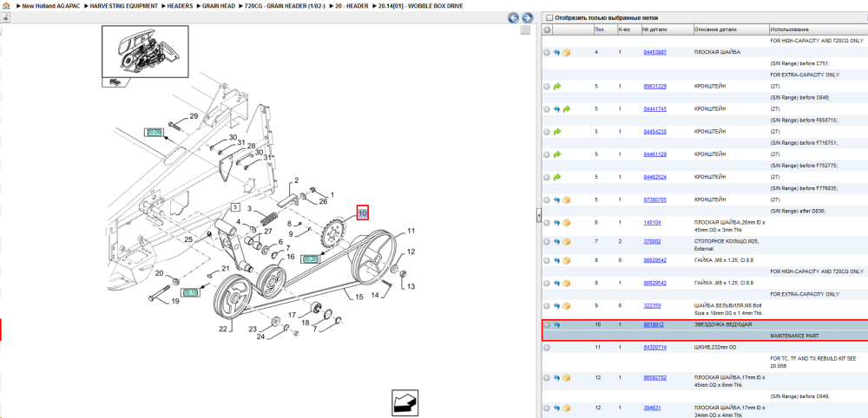Go to the previous diagram with the left arrow
Screen dimensions: 868x418
click(x=513, y=18)
